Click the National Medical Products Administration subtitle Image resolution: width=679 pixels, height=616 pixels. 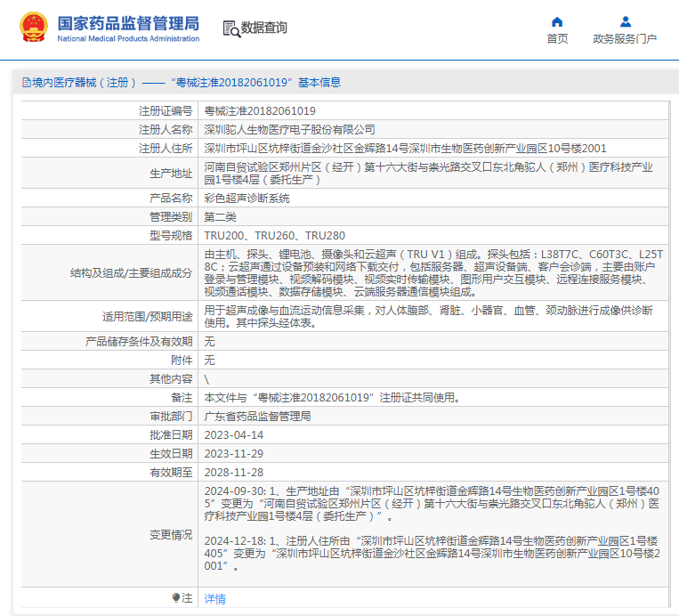tap(128, 38)
